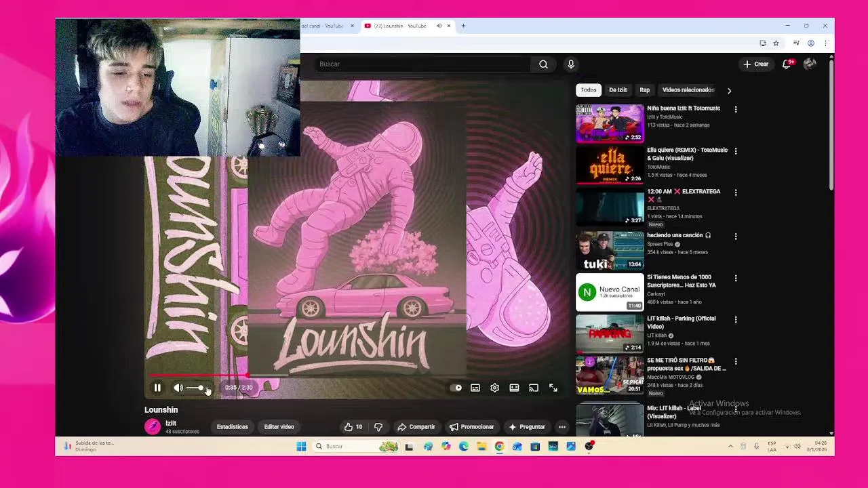
Task: Open options for 12:00 AM ELEXTRATEGA video
Action: (736, 192)
